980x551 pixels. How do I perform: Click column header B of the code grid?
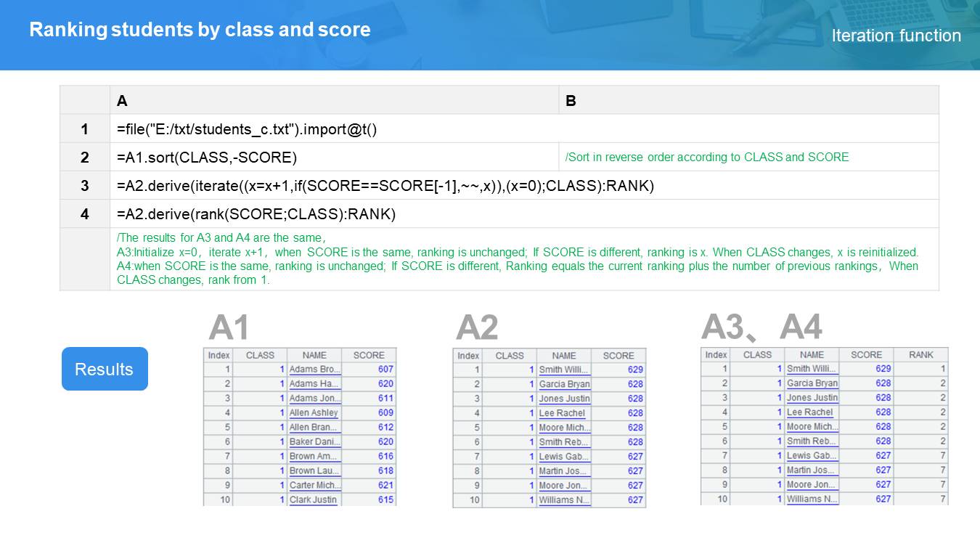coord(748,100)
